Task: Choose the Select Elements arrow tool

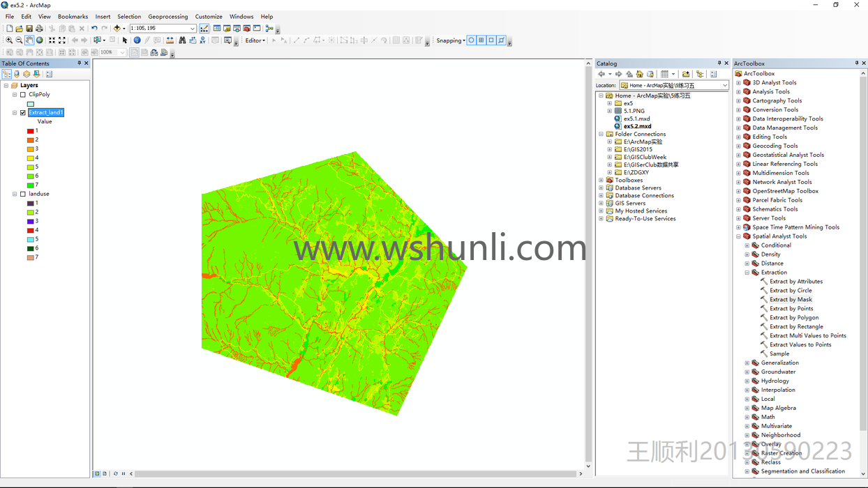Action: pyautogui.click(x=125, y=40)
